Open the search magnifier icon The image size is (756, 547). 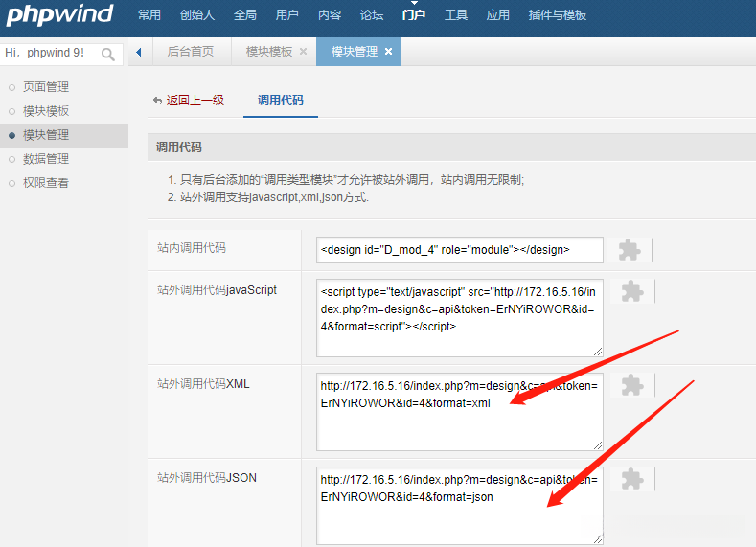coord(108,54)
